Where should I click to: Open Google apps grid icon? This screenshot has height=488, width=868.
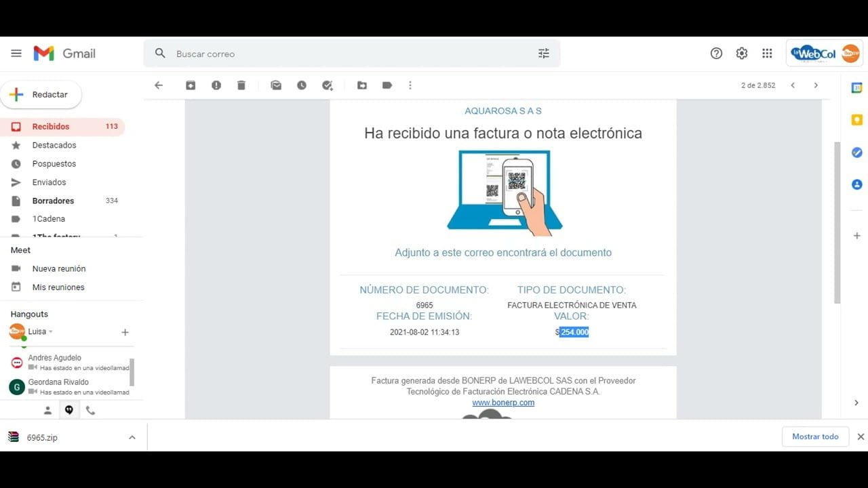pos(767,54)
